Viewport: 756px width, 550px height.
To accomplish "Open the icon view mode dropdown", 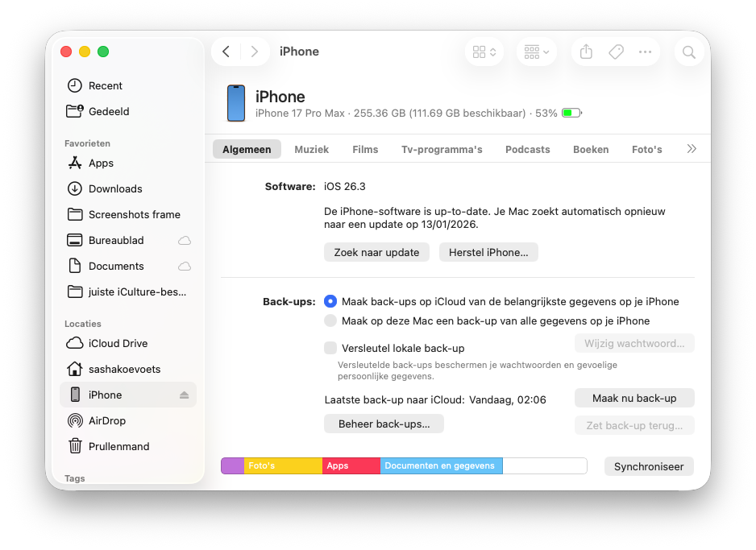I will 484,52.
